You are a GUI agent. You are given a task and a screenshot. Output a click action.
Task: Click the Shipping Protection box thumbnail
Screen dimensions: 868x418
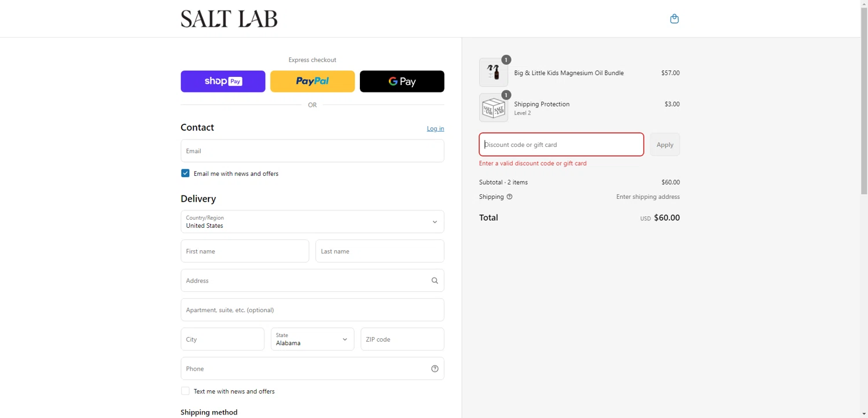pyautogui.click(x=494, y=108)
